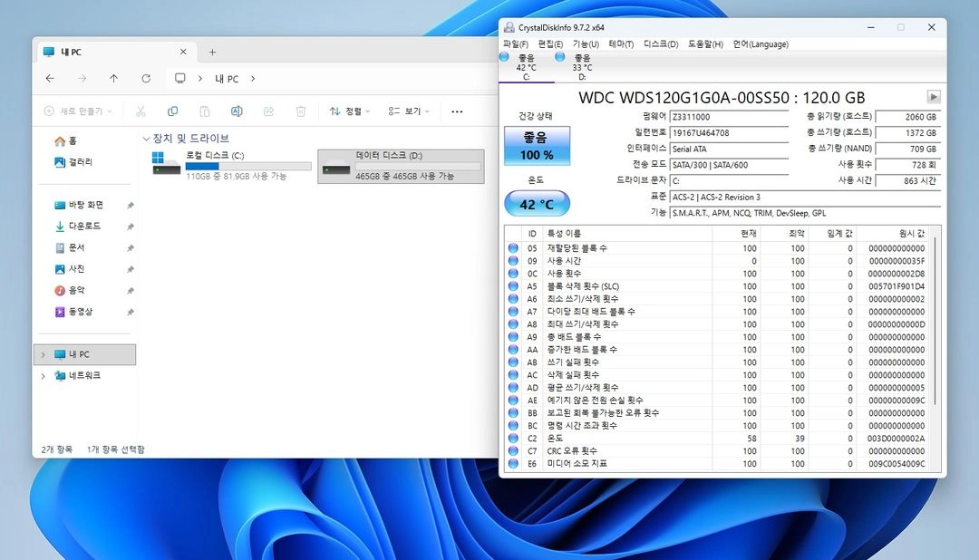
Task: Click the next disk arrow button
Action: pyautogui.click(x=934, y=97)
